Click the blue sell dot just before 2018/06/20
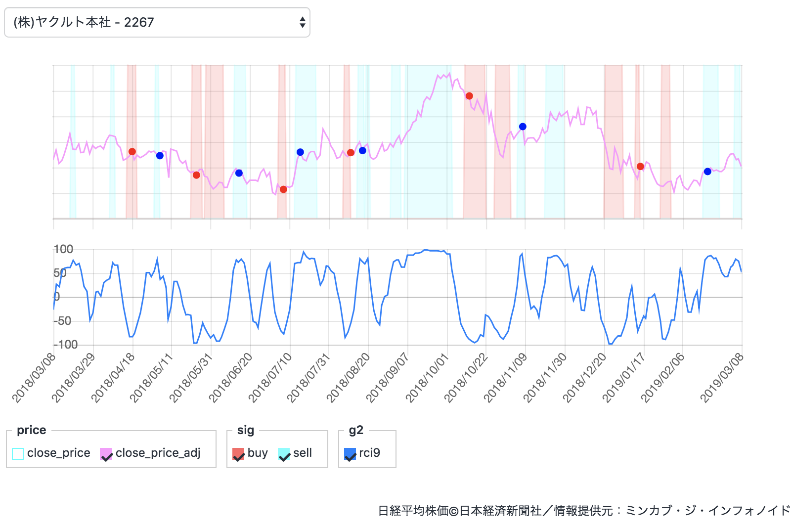Screen dimensions: 792x532 point(239,173)
